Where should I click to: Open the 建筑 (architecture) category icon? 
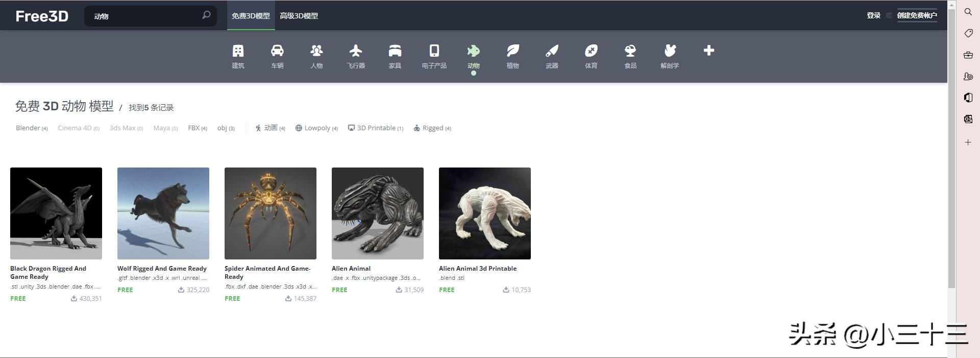tap(238, 51)
